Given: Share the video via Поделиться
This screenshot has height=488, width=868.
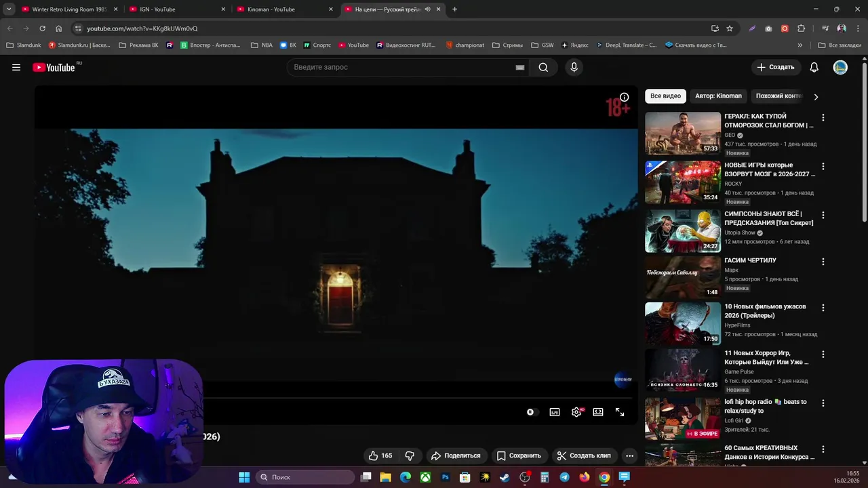Looking at the screenshot, I should [x=456, y=455].
